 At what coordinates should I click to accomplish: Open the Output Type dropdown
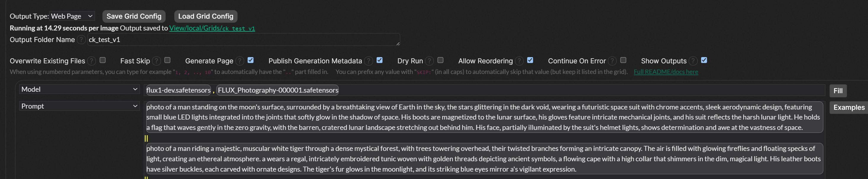(72, 16)
